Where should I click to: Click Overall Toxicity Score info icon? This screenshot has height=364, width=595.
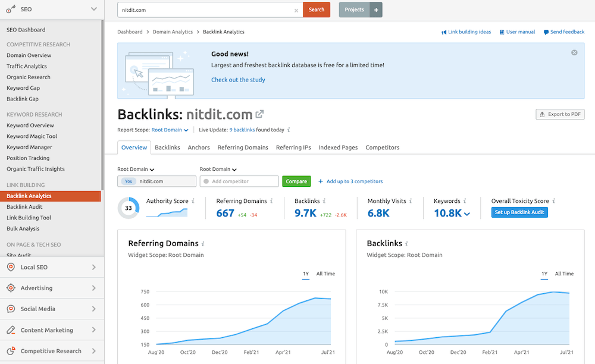pos(553,201)
